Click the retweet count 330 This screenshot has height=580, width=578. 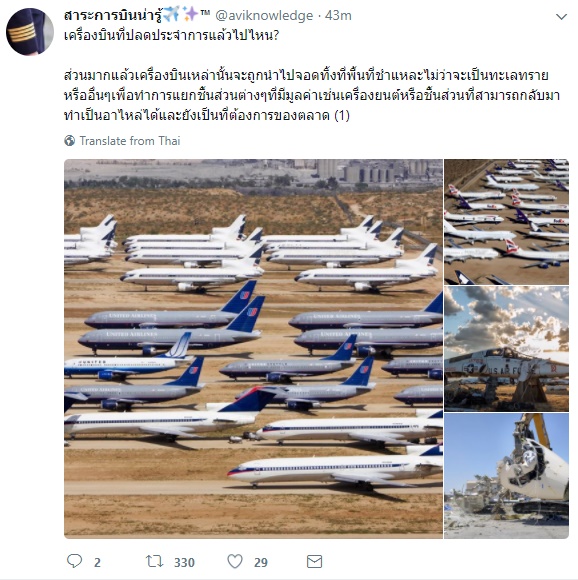pyautogui.click(x=184, y=563)
